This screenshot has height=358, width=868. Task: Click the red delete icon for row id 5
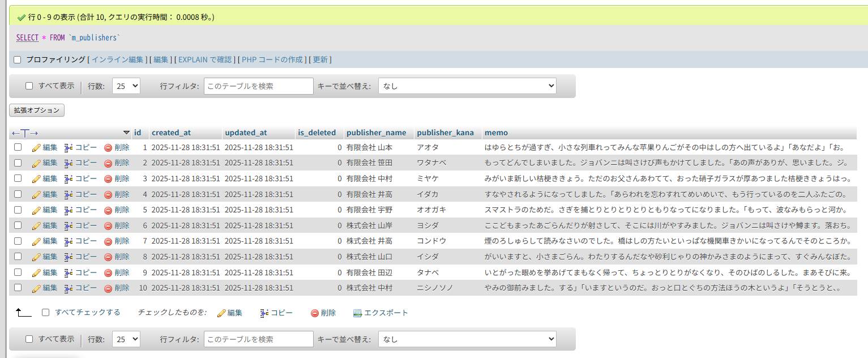pyautogui.click(x=108, y=210)
